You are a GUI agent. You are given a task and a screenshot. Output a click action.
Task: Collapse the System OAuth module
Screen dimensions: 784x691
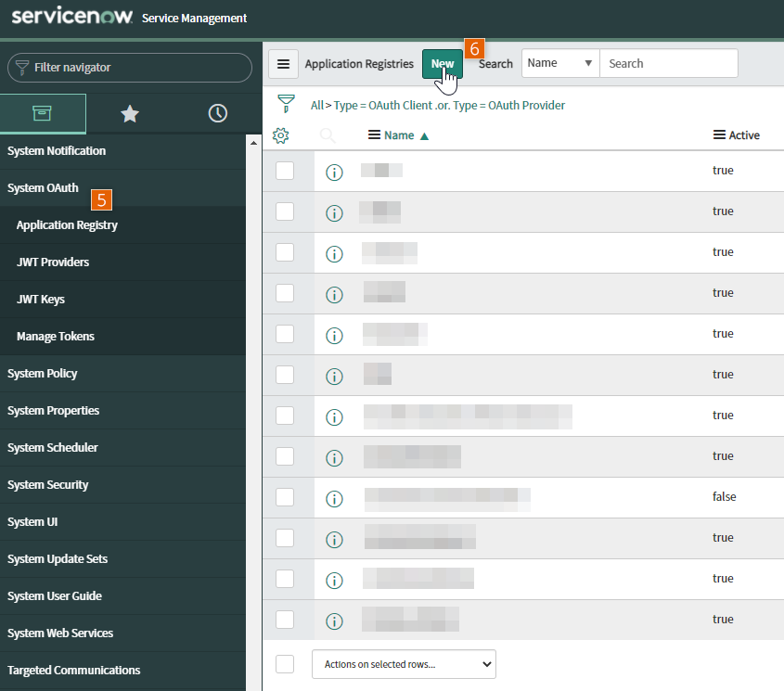tap(43, 188)
